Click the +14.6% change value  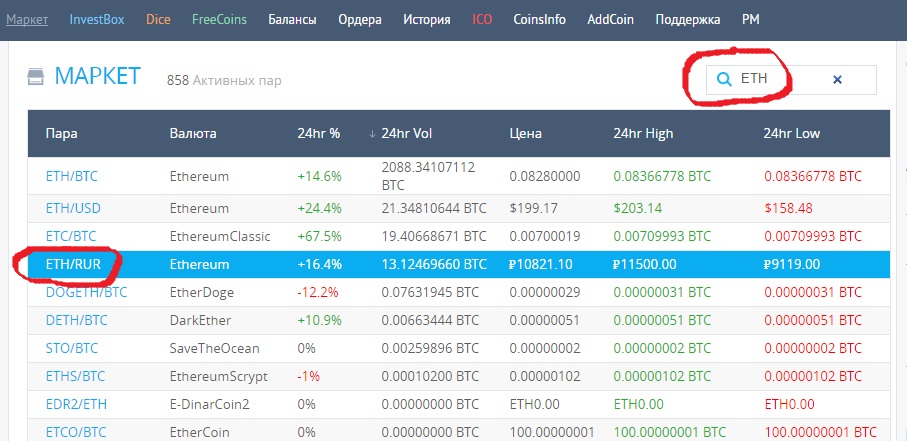pos(319,177)
